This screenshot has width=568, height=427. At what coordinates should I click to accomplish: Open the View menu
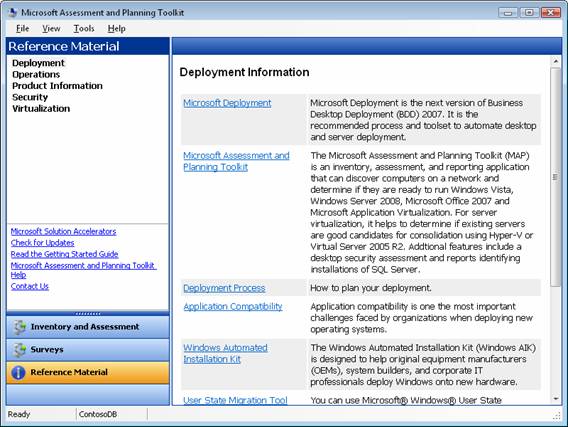point(51,29)
